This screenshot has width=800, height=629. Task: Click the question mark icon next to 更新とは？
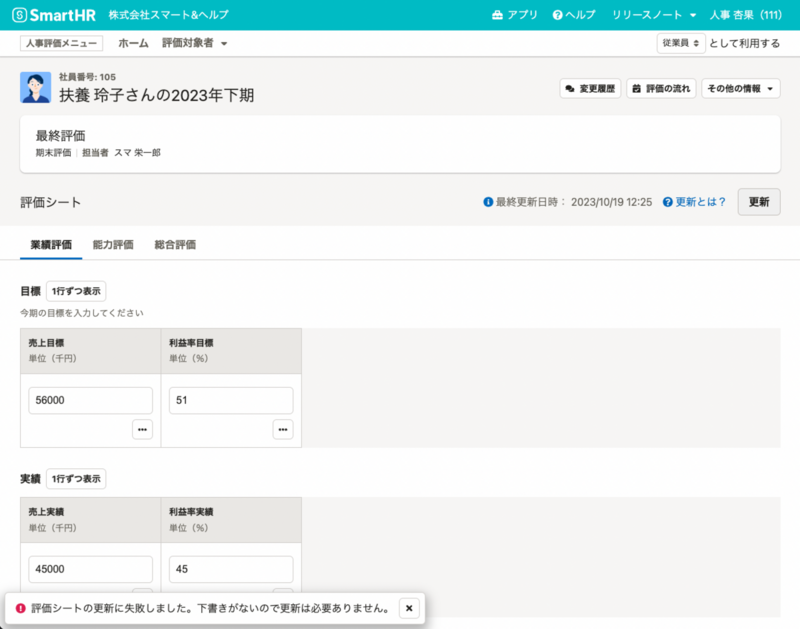click(667, 202)
